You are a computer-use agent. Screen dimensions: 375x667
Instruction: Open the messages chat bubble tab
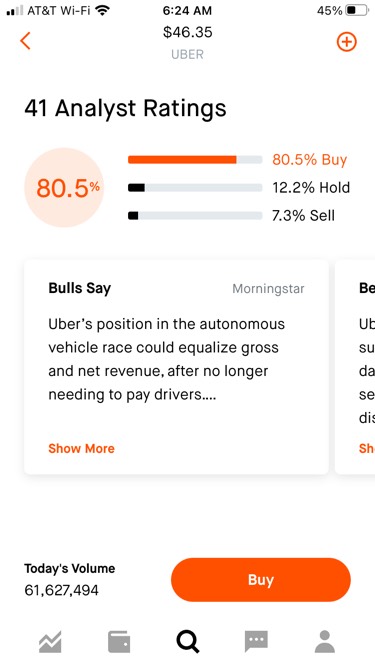click(256, 641)
